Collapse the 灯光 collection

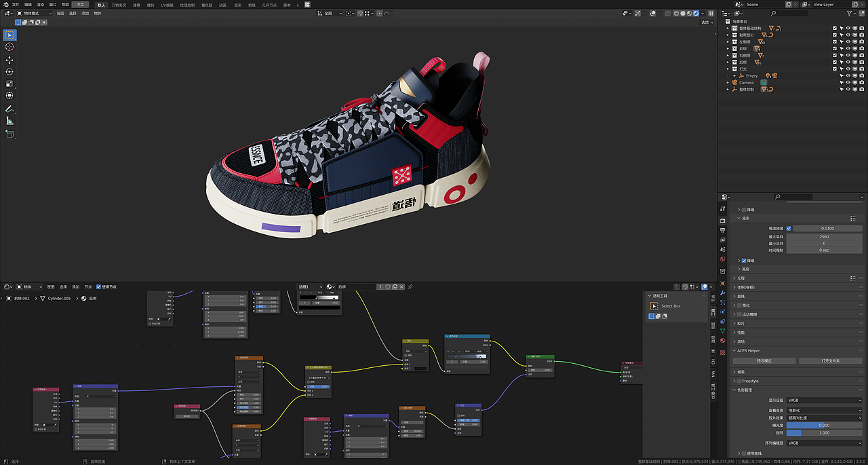[x=728, y=69]
